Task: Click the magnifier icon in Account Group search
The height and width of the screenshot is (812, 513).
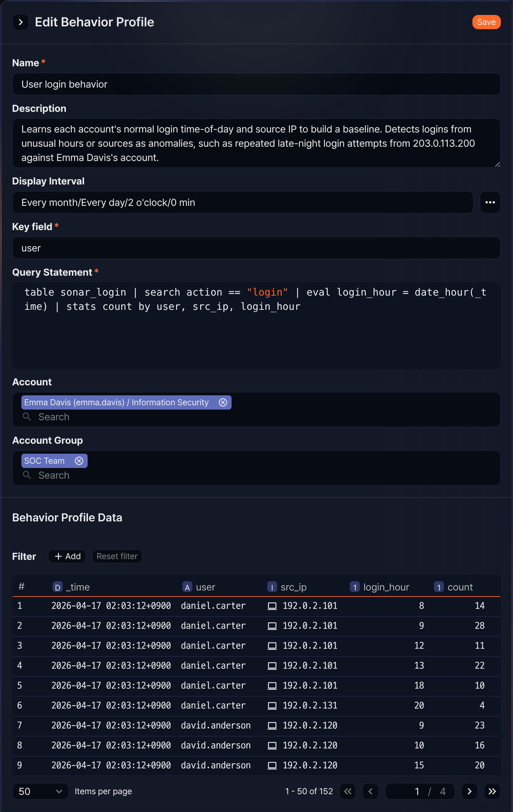Action: [27, 475]
